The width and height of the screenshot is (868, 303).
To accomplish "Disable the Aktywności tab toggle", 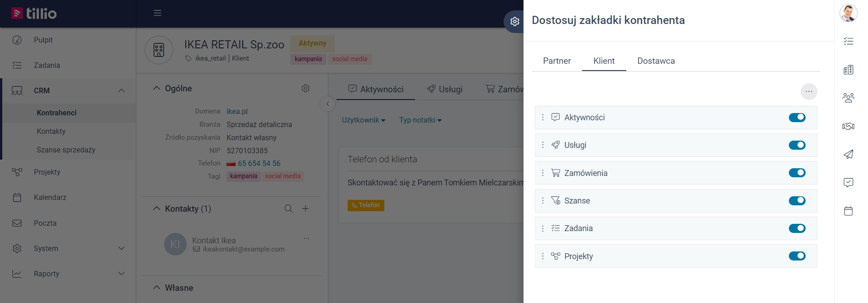I will pyautogui.click(x=797, y=118).
